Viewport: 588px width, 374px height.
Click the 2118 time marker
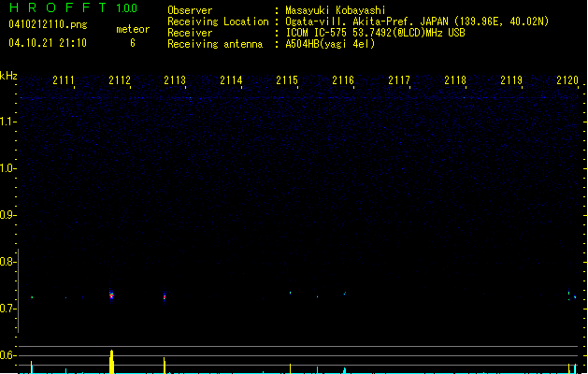pos(455,80)
